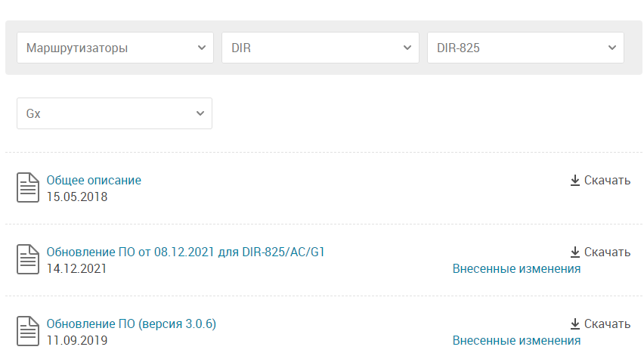Click document icon for the DIR-825/AC/G1 update
Viewport: 644px width, 356px height.
click(28, 259)
